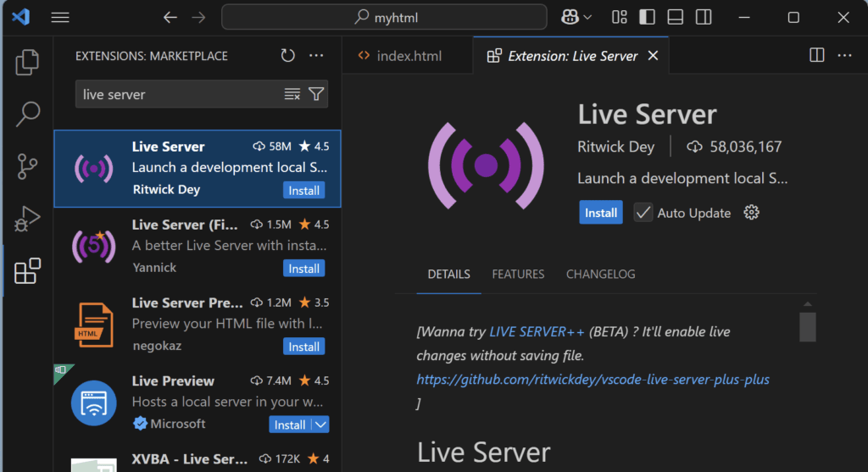This screenshot has height=472, width=868.
Task: Toggle the secondary side bar
Action: 703,17
